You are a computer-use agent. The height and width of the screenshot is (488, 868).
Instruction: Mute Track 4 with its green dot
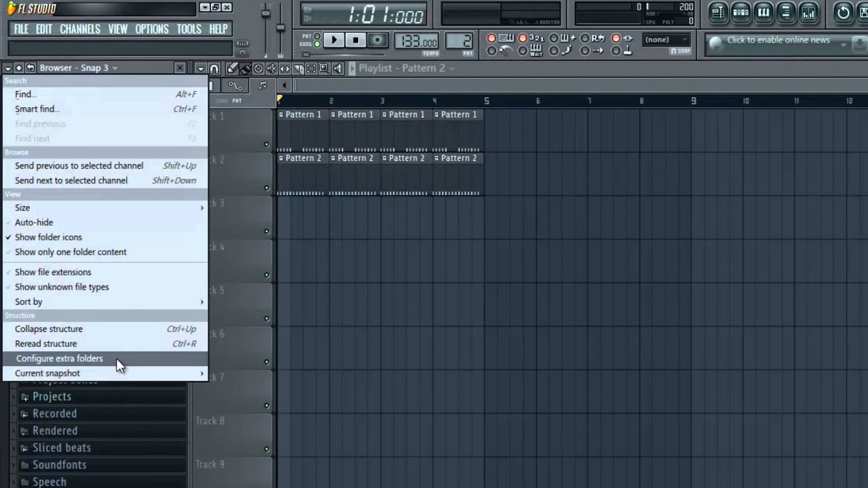coord(267,274)
